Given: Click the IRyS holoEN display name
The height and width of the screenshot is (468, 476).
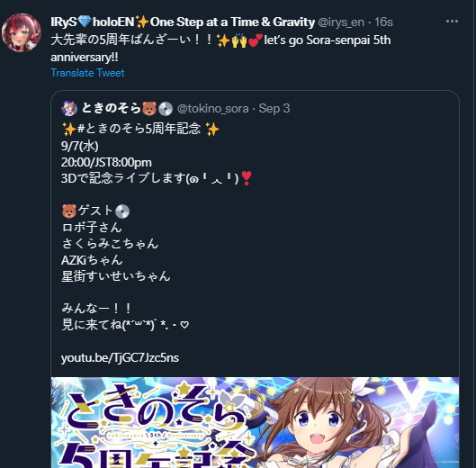Looking at the screenshot, I should point(183,22).
